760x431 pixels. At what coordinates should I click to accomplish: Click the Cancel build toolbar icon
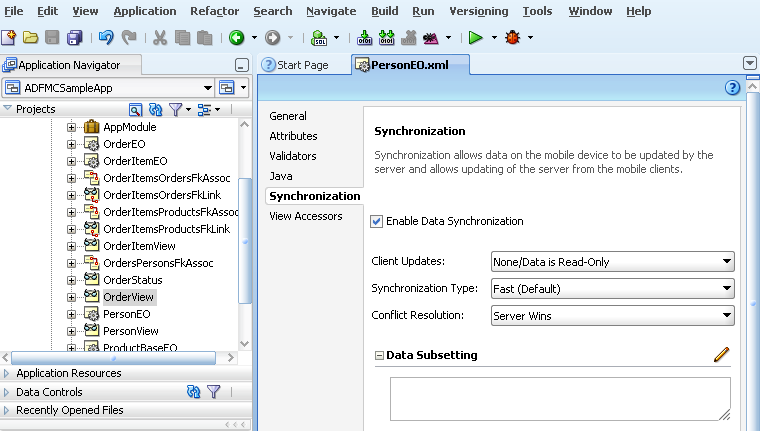(x=409, y=37)
